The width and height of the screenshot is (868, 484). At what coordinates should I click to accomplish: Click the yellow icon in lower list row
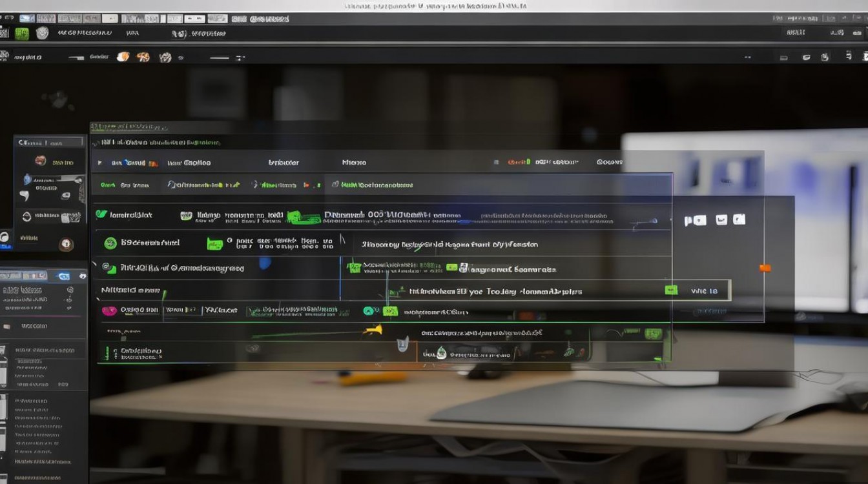click(373, 330)
